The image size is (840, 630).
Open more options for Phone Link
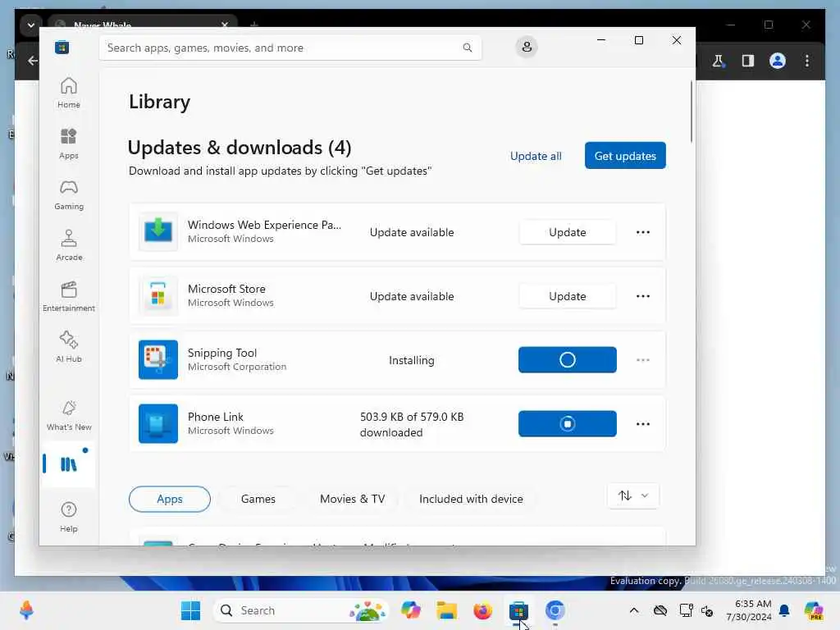pyautogui.click(x=643, y=424)
